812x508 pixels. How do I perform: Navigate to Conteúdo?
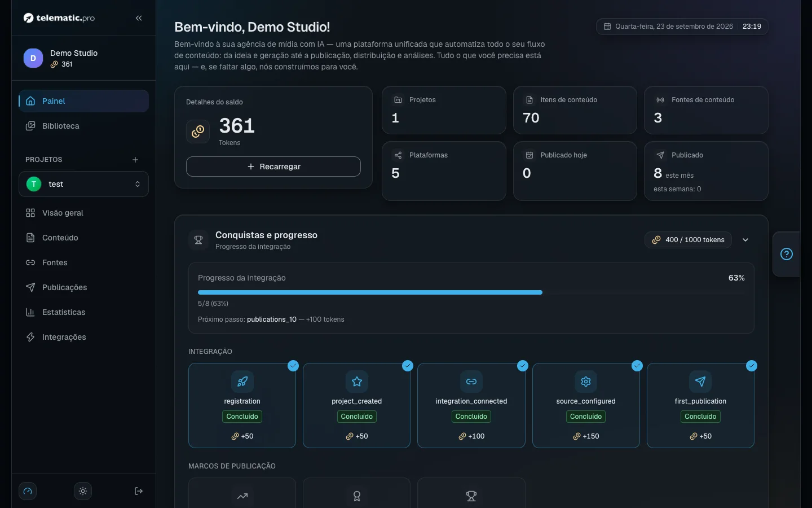83,238
